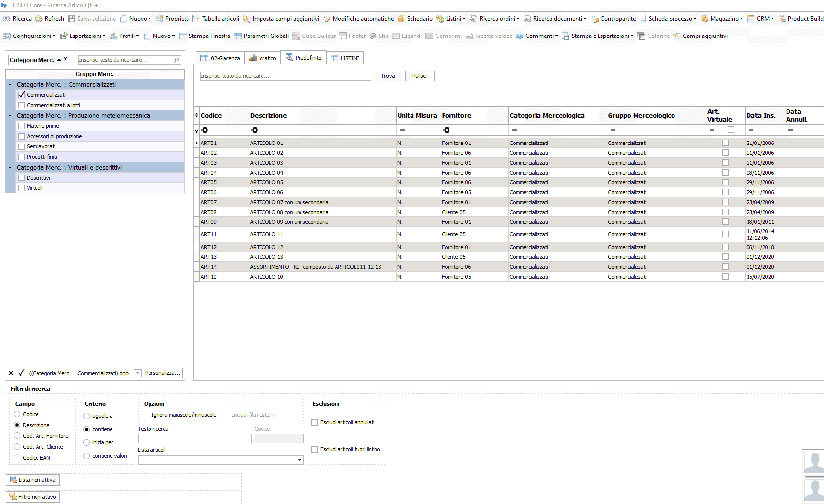824x504 pixels.
Task: Click the Cube Builder icon
Action: pyautogui.click(x=296, y=36)
